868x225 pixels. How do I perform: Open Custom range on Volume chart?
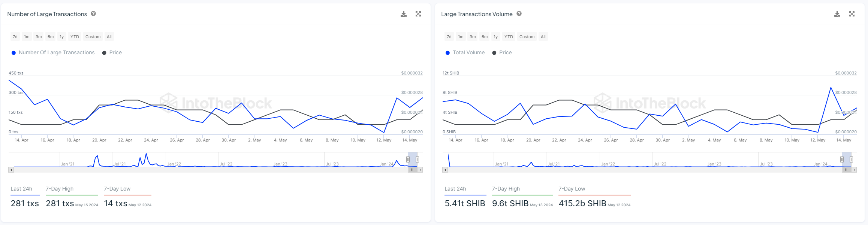pos(527,37)
